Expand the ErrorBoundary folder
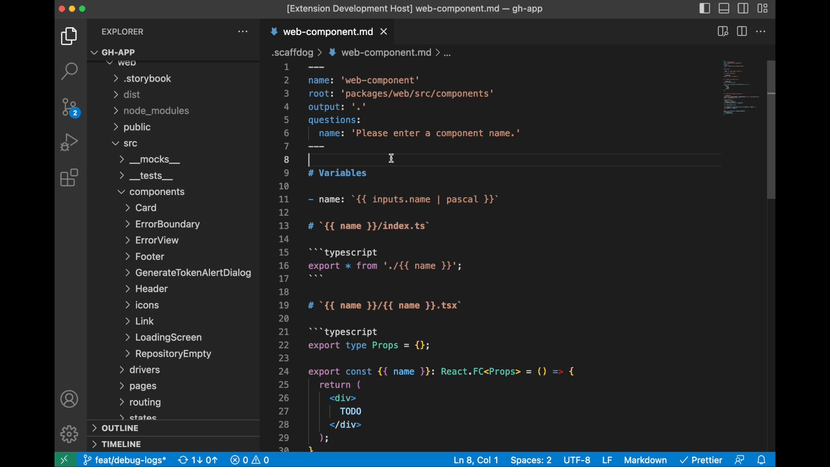 tap(174, 224)
